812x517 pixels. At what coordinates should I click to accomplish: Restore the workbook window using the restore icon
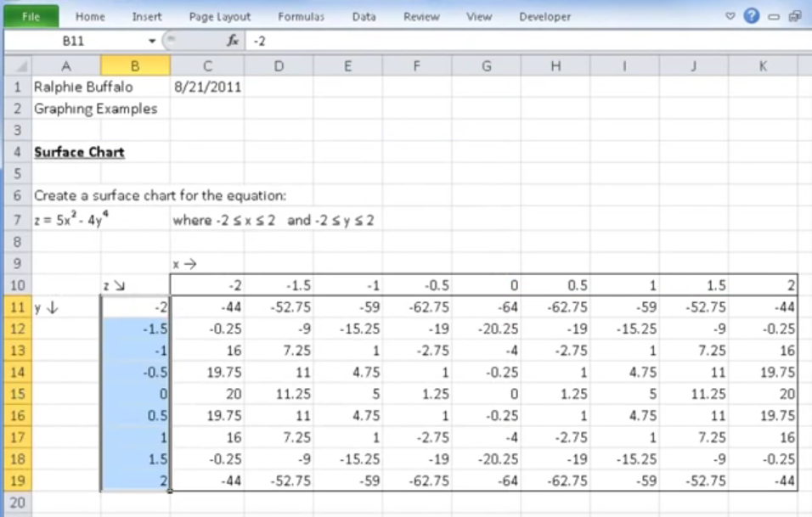[794, 17]
